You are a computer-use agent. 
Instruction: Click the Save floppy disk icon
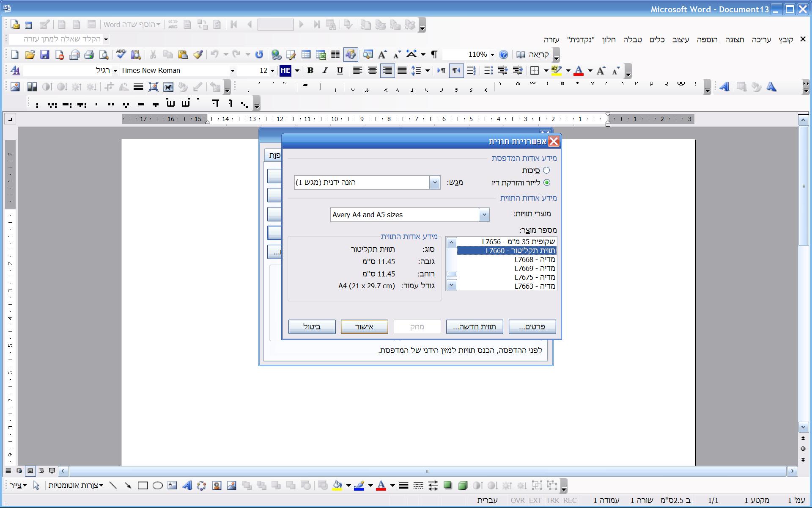pos(44,55)
